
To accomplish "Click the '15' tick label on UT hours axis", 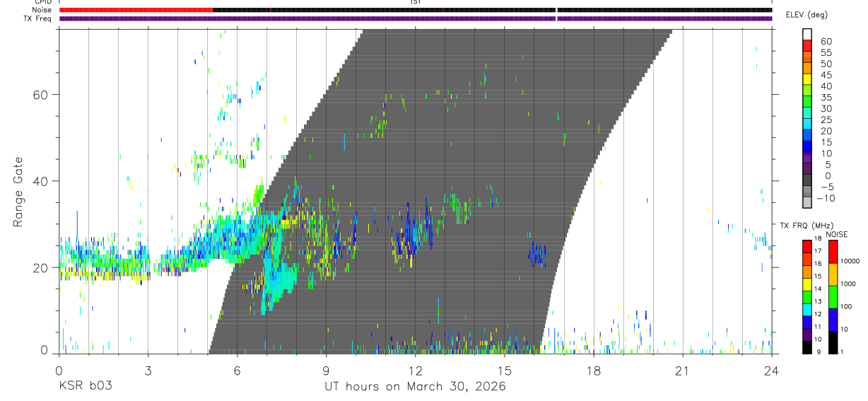I will [x=505, y=371].
